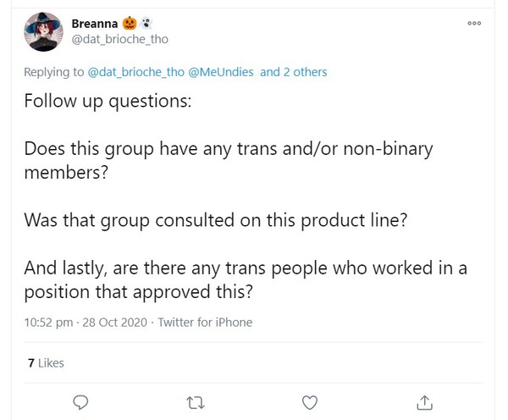508x420 pixels.
Task: Click the paragraph about non-binary members
Action: [x=229, y=161]
